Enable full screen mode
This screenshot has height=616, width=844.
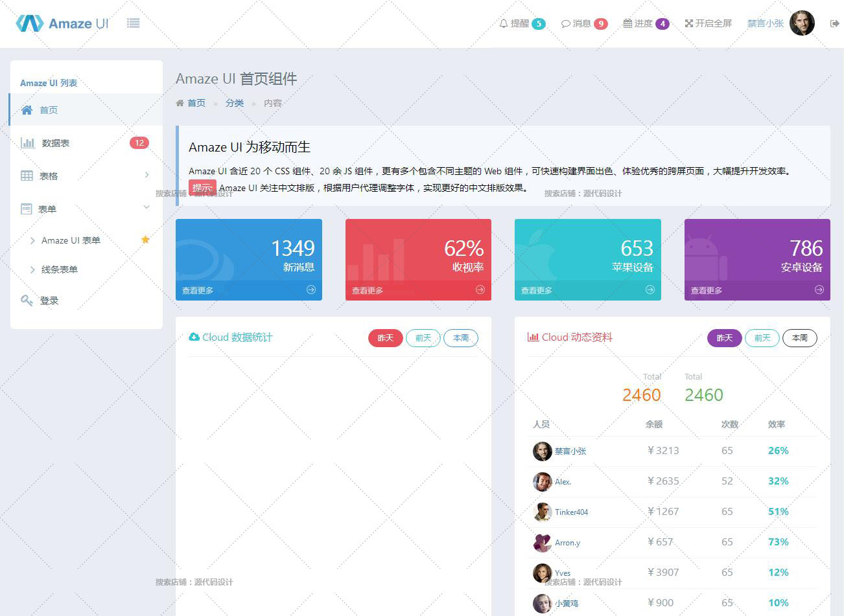[708, 24]
